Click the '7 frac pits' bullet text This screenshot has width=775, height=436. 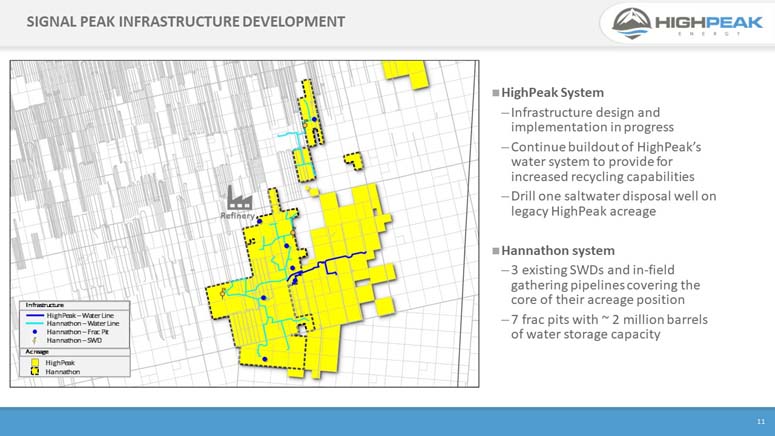(609, 327)
